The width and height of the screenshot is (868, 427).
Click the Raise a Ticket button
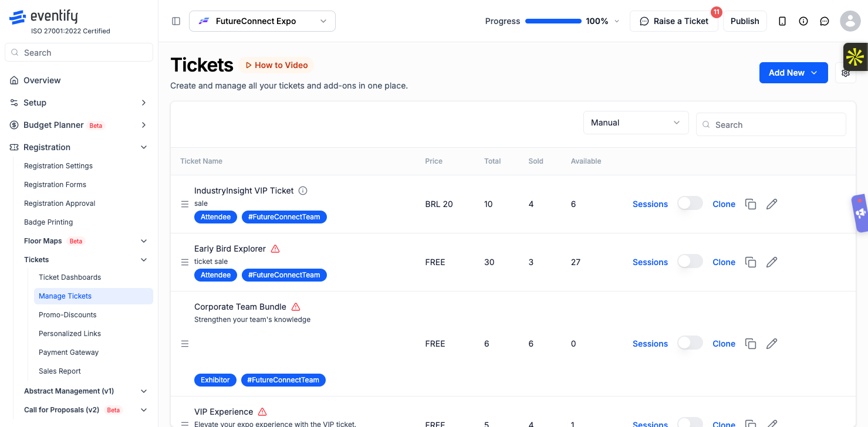click(x=674, y=21)
